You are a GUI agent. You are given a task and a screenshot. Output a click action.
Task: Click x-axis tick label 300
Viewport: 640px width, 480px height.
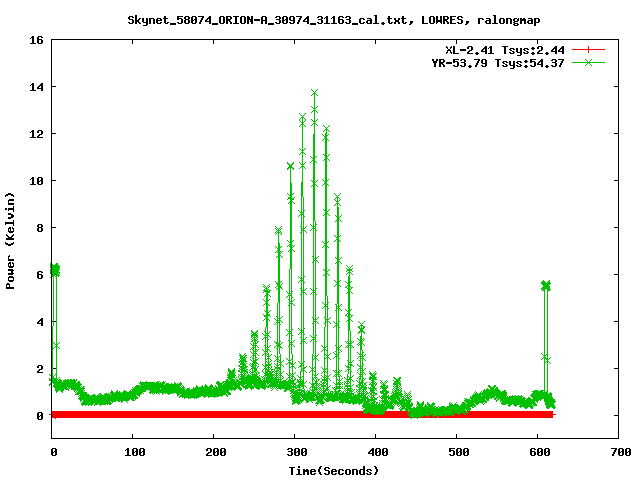click(297, 452)
